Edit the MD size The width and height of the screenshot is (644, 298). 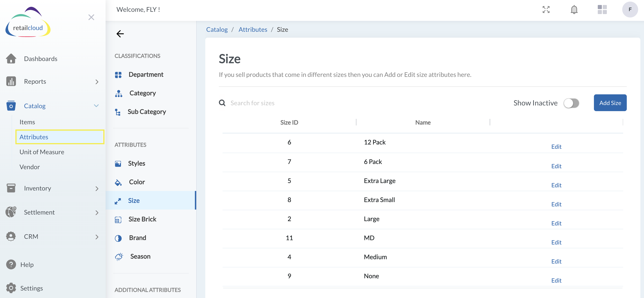point(556,242)
